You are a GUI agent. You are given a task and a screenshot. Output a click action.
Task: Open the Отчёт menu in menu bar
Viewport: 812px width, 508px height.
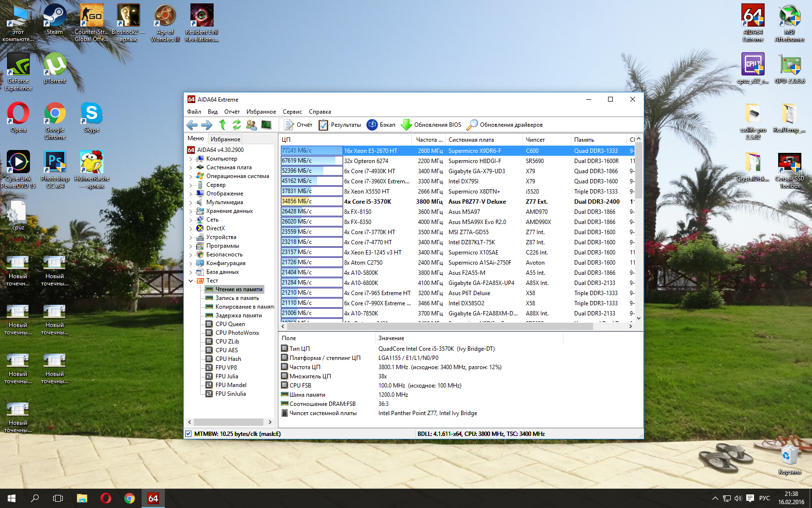[x=232, y=112]
